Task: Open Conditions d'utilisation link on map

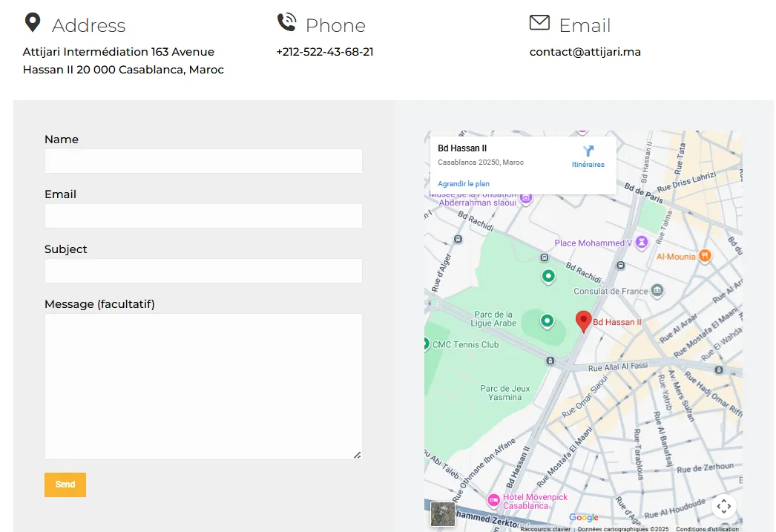Action: pyautogui.click(x=706, y=529)
